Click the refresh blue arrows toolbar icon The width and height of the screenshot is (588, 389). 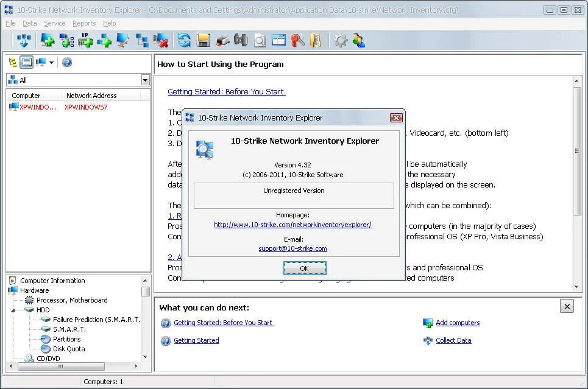pyautogui.click(x=184, y=40)
